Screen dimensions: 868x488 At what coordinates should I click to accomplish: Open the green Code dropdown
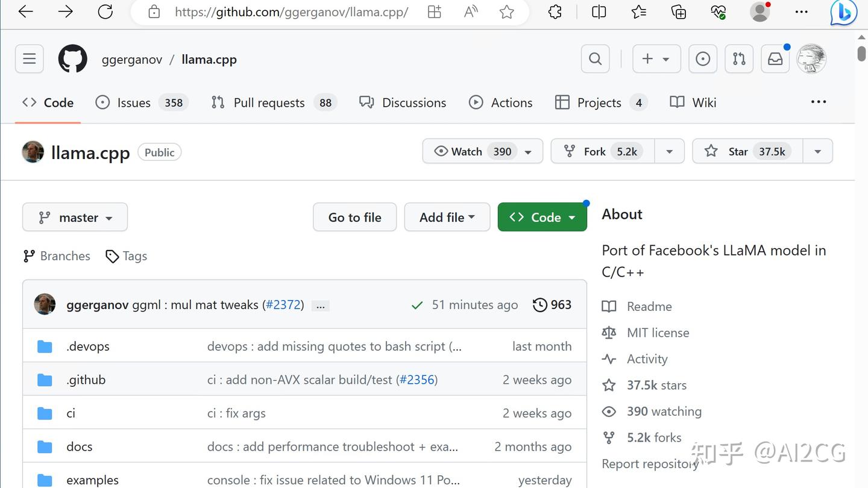pos(542,217)
